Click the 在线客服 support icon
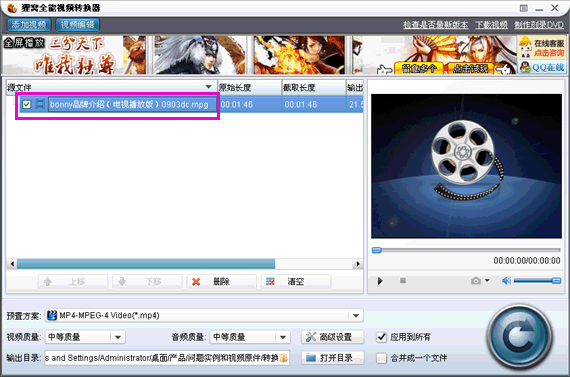Viewport: 570px width, 377px height. [x=542, y=47]
